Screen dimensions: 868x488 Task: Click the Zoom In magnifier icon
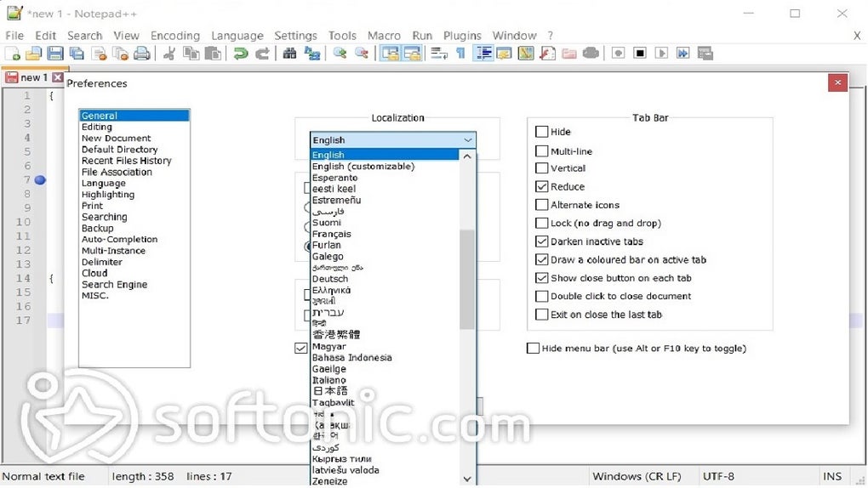click(x=340, y=53)
